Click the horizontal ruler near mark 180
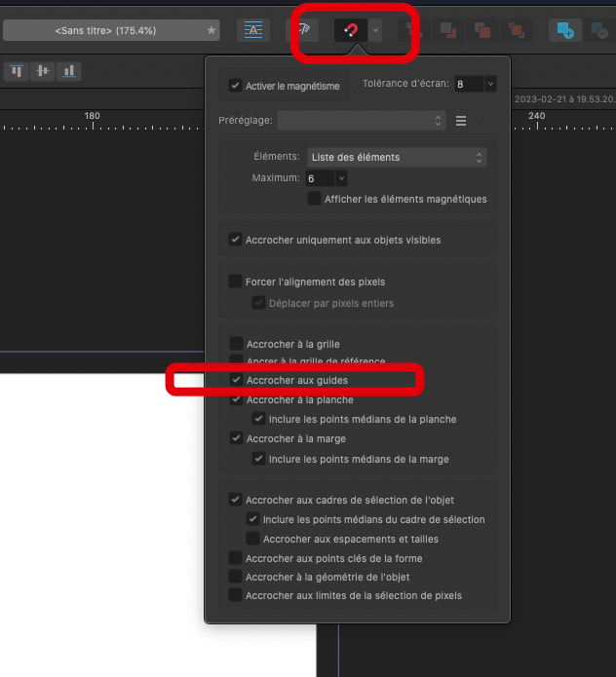Screen dimensions: 616x677 pyautogui.click(x=93, y=121)
